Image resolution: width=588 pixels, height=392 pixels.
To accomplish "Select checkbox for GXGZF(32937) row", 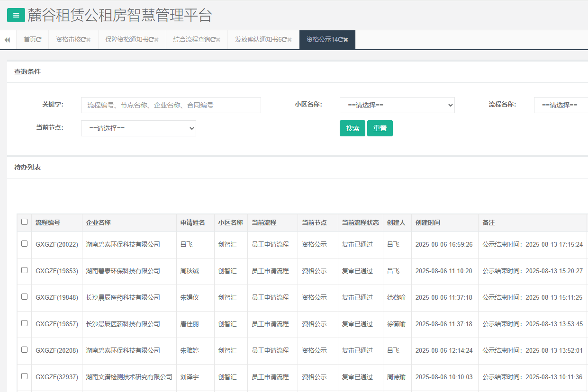I will pos(25,376).
